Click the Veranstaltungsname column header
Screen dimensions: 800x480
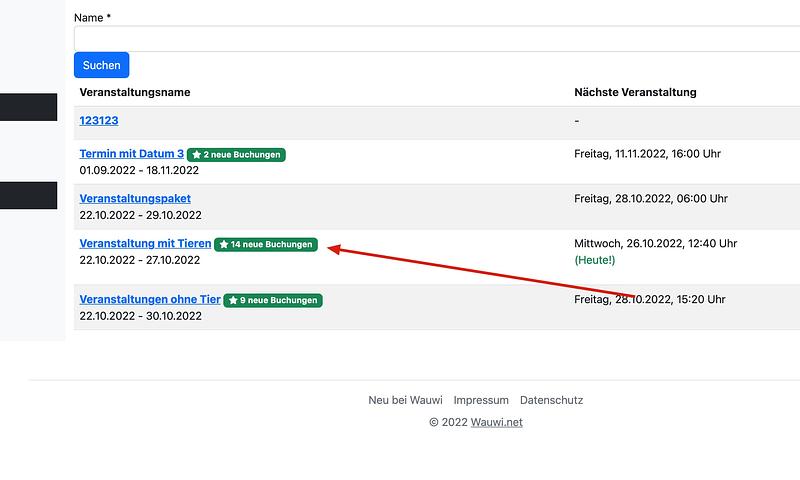135,92
